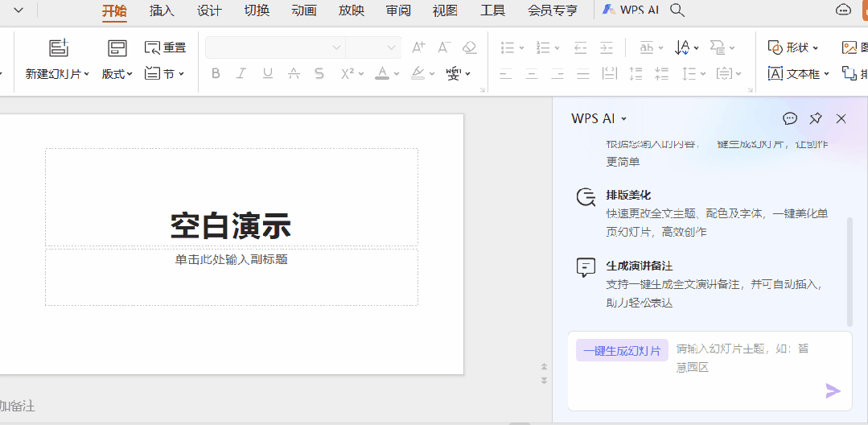868x425 pixels.
Task: Open the 审阅 tab
Action: (398, 10)
